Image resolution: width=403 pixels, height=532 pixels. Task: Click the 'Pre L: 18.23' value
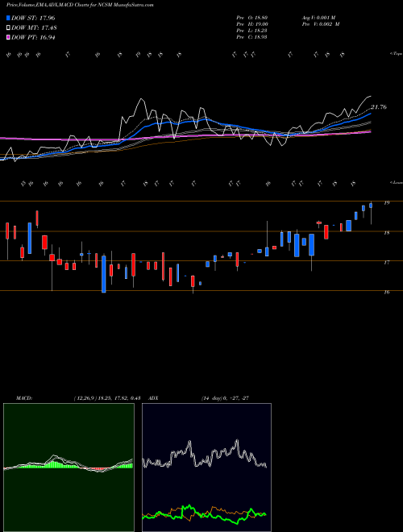pyautogui.click(x=252, y=31)
